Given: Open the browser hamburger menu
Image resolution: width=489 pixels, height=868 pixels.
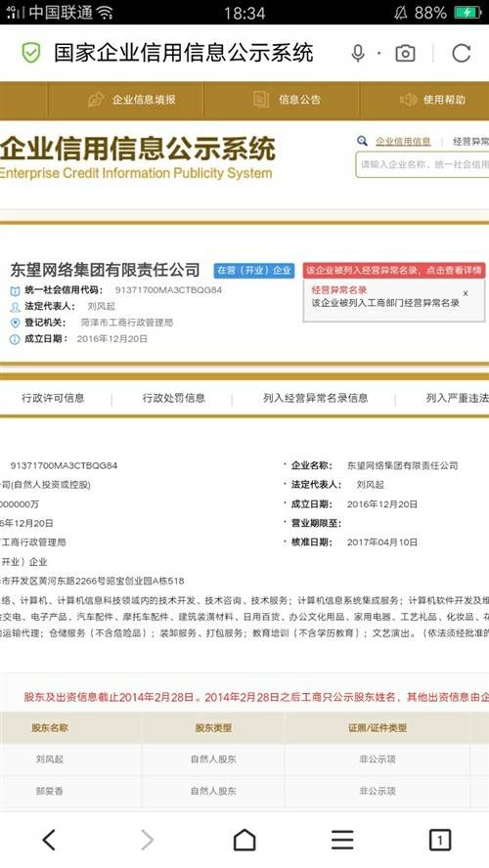Looking at the screenshot, I should [342, 840].
